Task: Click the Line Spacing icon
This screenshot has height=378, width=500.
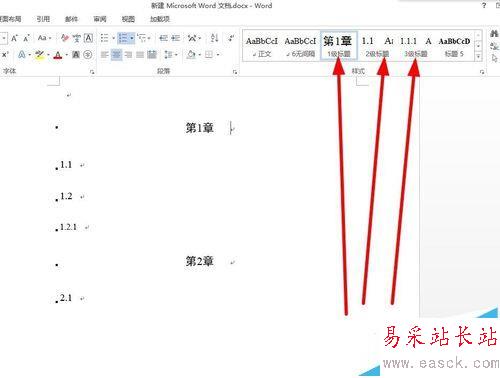Action: [x=169, y=54]
